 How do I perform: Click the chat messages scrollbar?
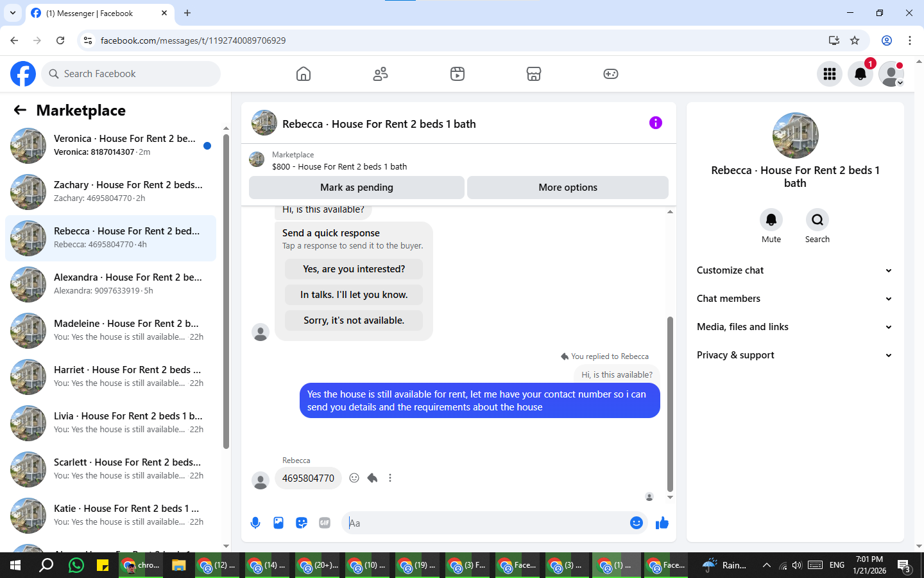(x=670, y=403)
